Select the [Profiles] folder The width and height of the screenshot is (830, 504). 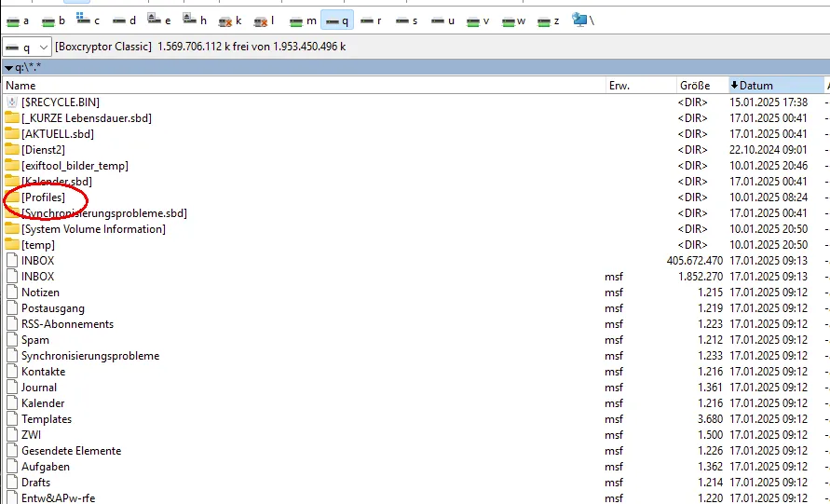click(44, 198)
